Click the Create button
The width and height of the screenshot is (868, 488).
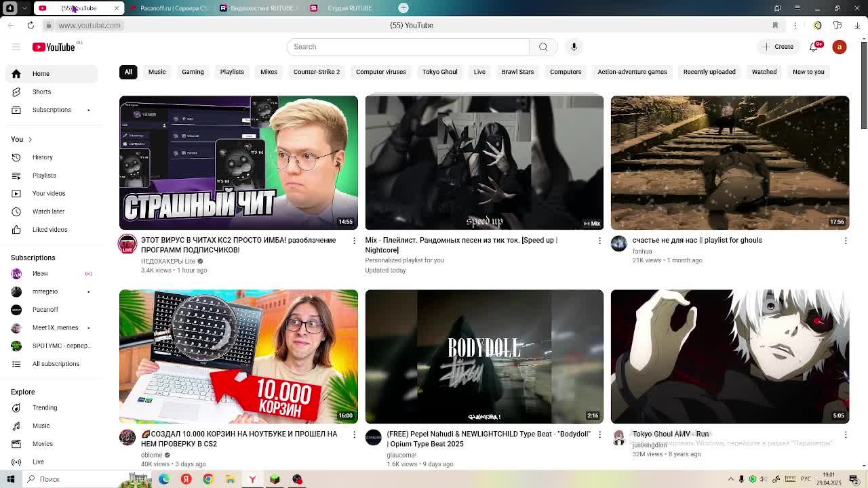coord(778,47)
